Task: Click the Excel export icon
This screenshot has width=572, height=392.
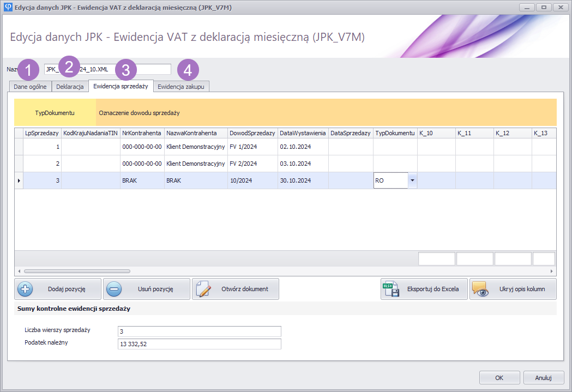Action: (x=392, y=289)
